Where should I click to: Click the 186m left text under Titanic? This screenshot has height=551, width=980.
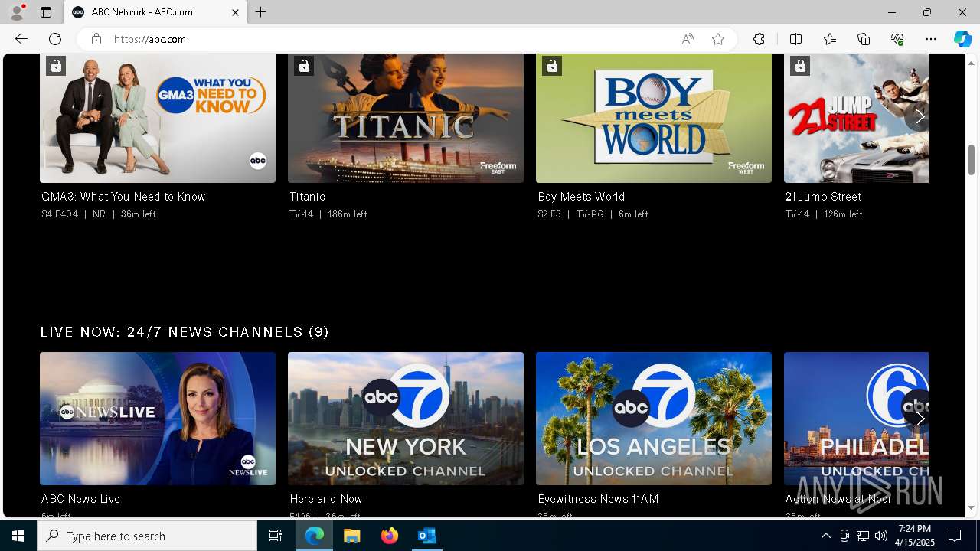[x=348, y=214]
